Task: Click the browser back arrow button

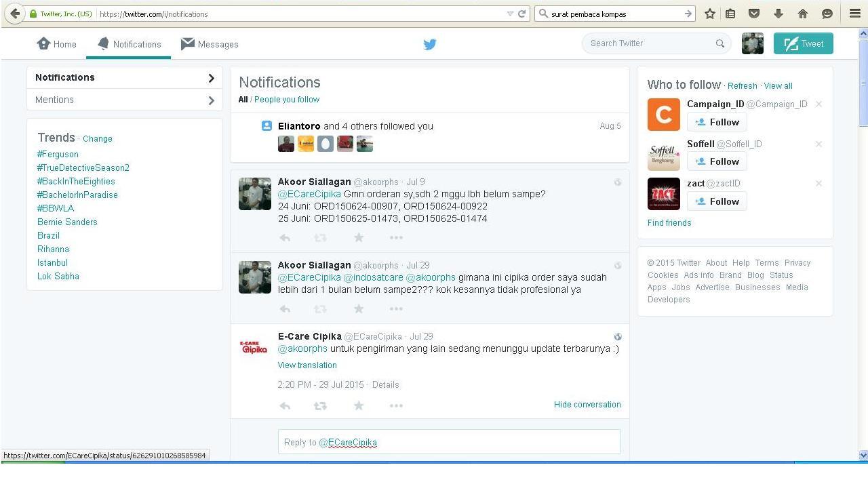Action: click(x=14, y=14)
